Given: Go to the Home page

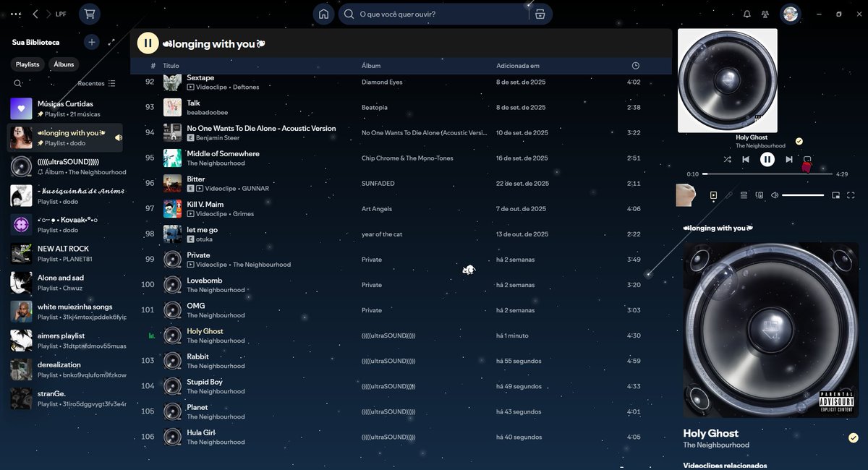Looking at the screenshot, I should click(324, 14).
